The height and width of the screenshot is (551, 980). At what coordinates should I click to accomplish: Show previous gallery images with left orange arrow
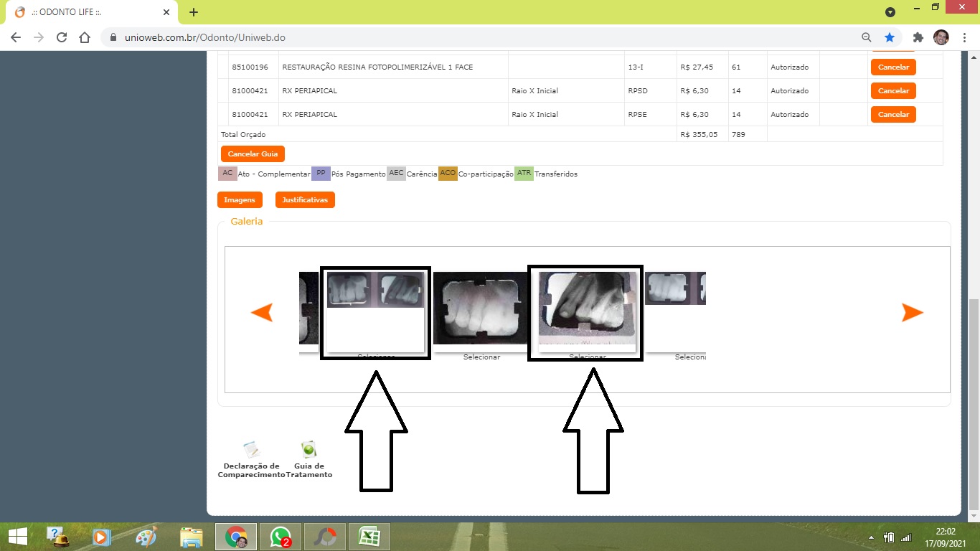point(261,312)
